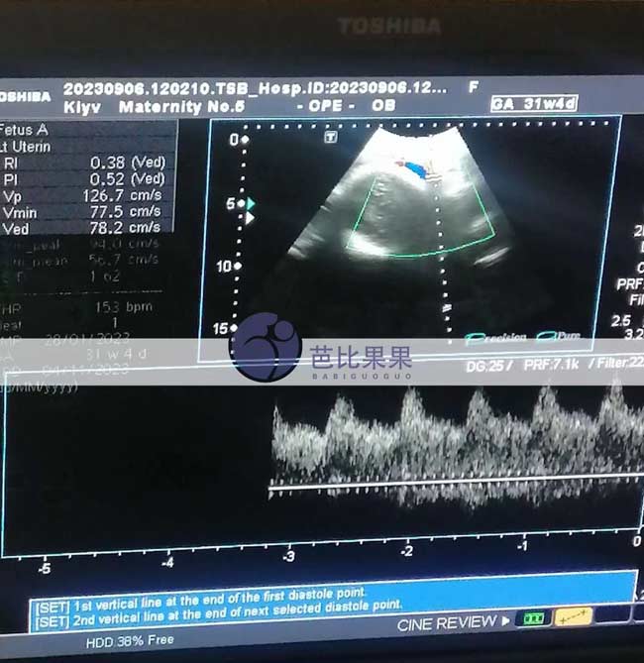Click the 31 w 4 d dimmed value
Viewport: 644px width, 663px height.
click(117, 354)
